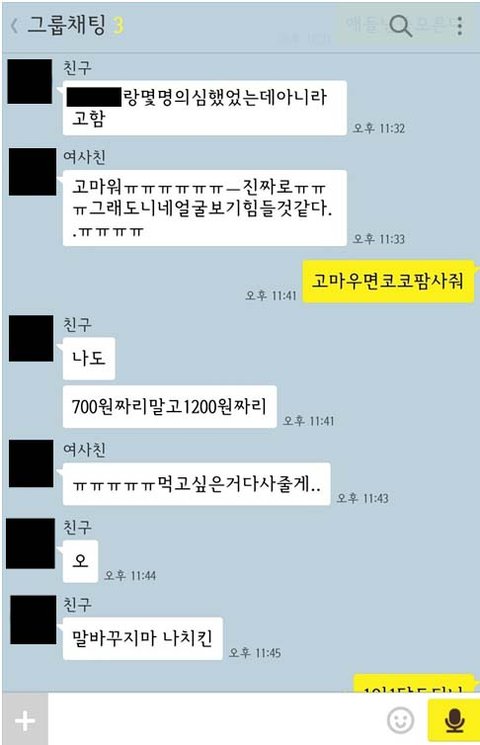
Task: Select the yellow 고마우면코코팜사줘 bubble
Action: [388, 281]
